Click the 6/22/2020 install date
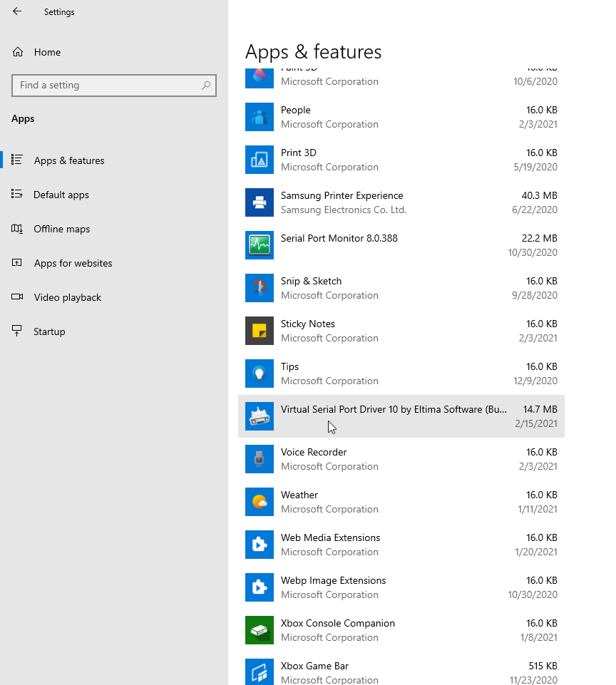616x685 pixels. coord(535,210)
